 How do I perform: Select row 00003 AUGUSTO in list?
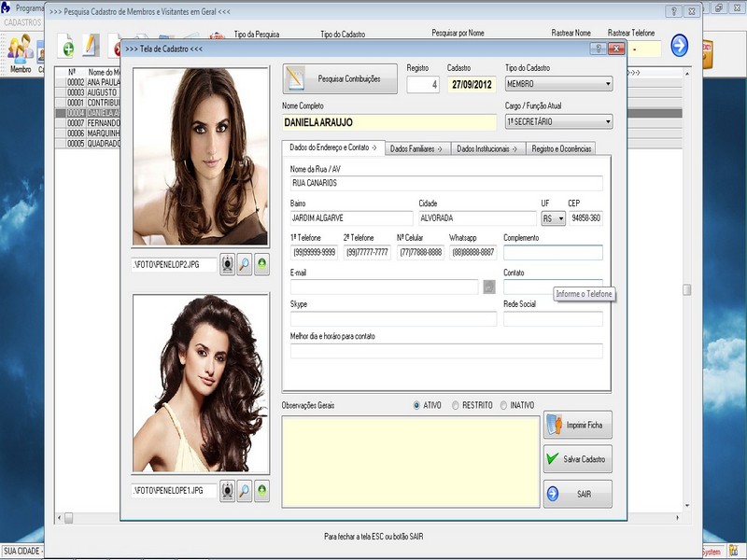coord(88,92)
